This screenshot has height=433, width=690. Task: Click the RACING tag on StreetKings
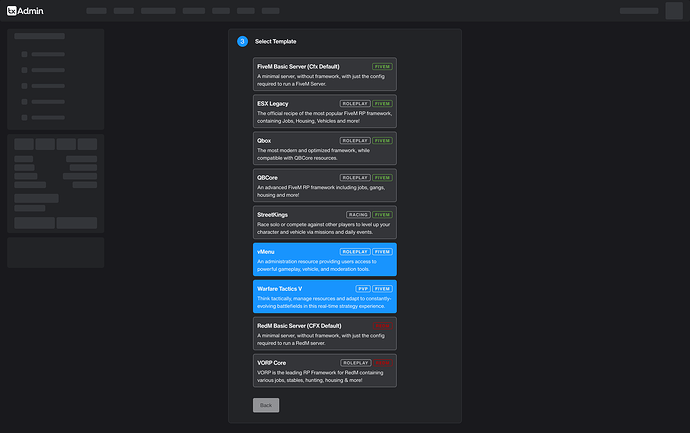358,215
